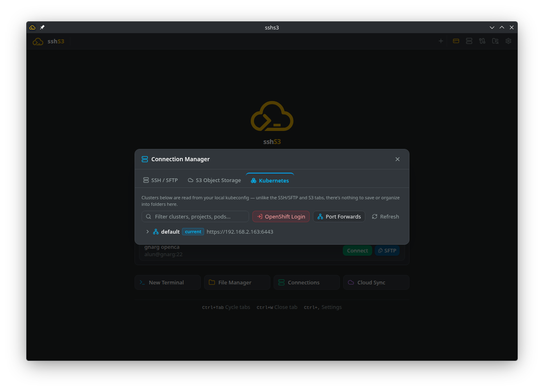Open Cloud Sync

pos(376,282)
